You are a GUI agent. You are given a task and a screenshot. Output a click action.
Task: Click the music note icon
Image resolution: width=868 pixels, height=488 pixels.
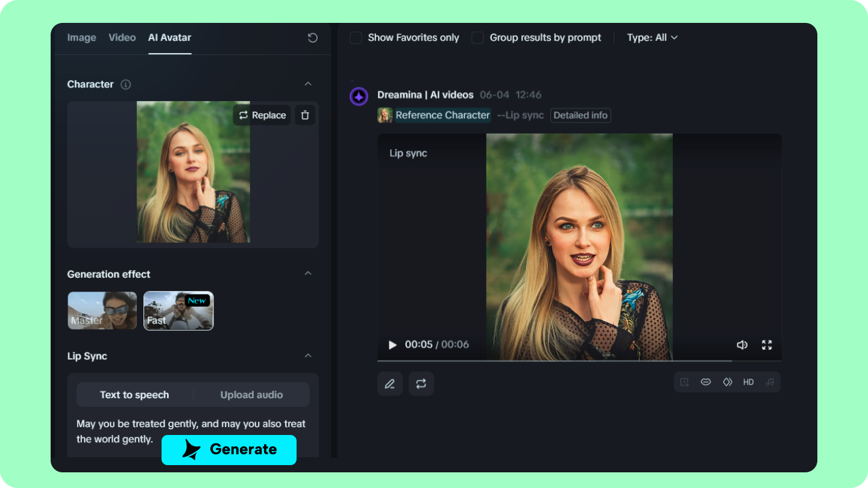click(x=770, y=382)
